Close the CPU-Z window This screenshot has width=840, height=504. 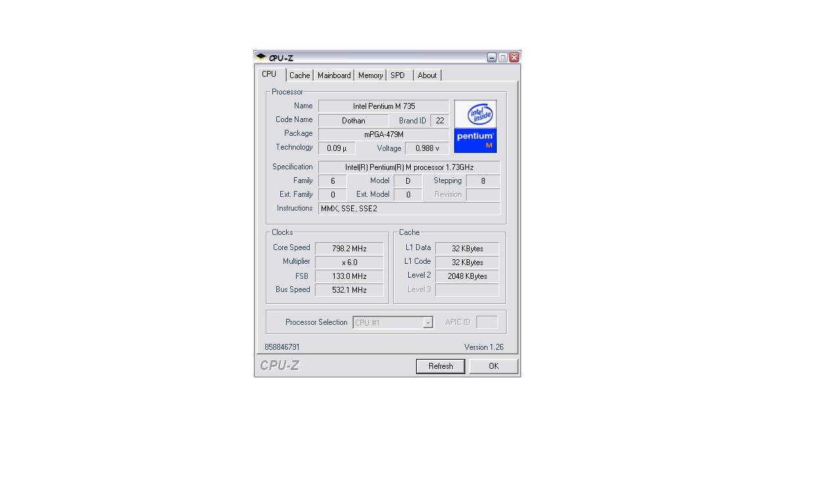click(514, 58)
